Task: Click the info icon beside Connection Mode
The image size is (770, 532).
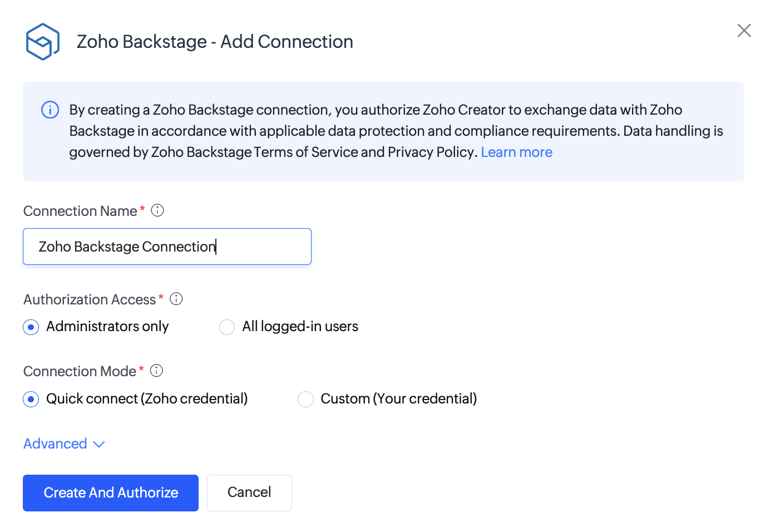Action: pyautogui.click(x=157, y=371)
